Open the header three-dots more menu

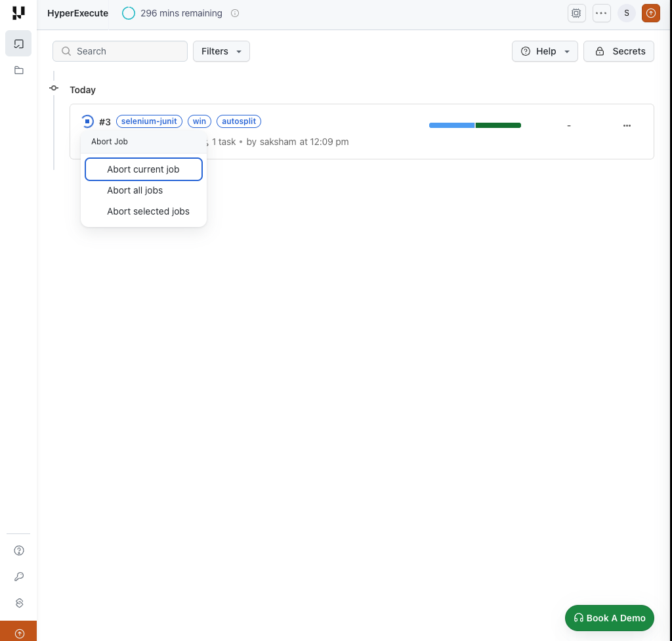tap(601, 13)
